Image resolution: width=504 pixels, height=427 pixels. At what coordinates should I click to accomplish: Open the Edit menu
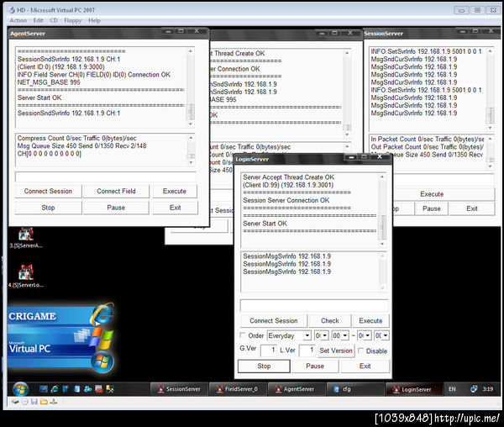pos(38,20)
